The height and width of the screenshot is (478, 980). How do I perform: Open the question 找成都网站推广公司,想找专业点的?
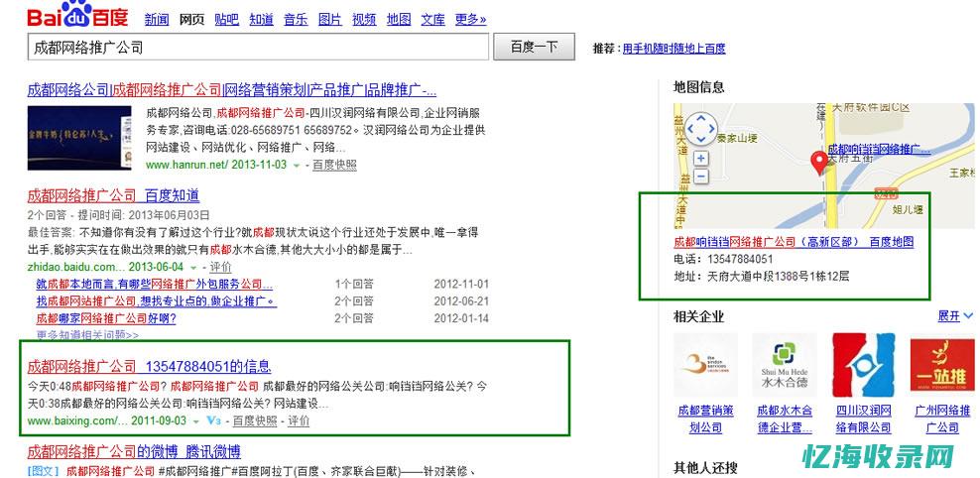pos(157,301)
